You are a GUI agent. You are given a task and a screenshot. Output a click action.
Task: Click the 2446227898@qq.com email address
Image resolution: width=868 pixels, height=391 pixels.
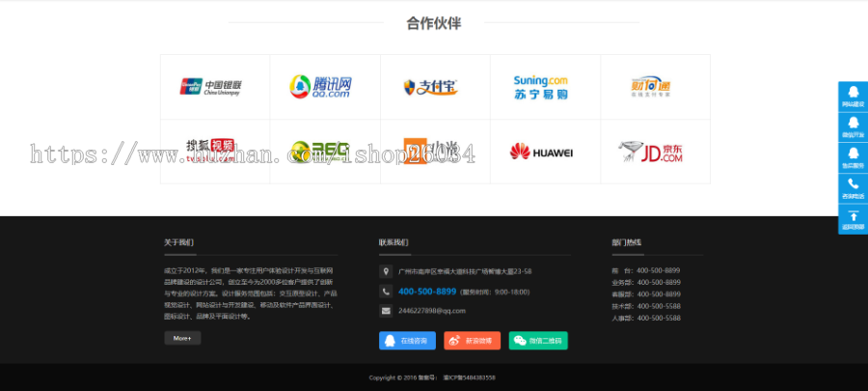point(432,311)
